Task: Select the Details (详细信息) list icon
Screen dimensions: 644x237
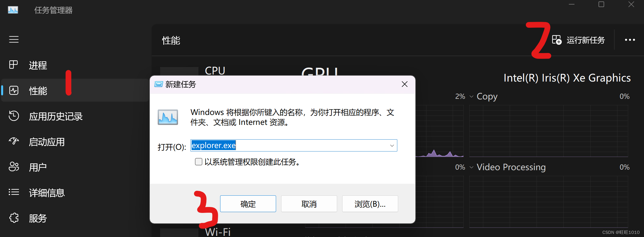Action: (x=14, y=192)
